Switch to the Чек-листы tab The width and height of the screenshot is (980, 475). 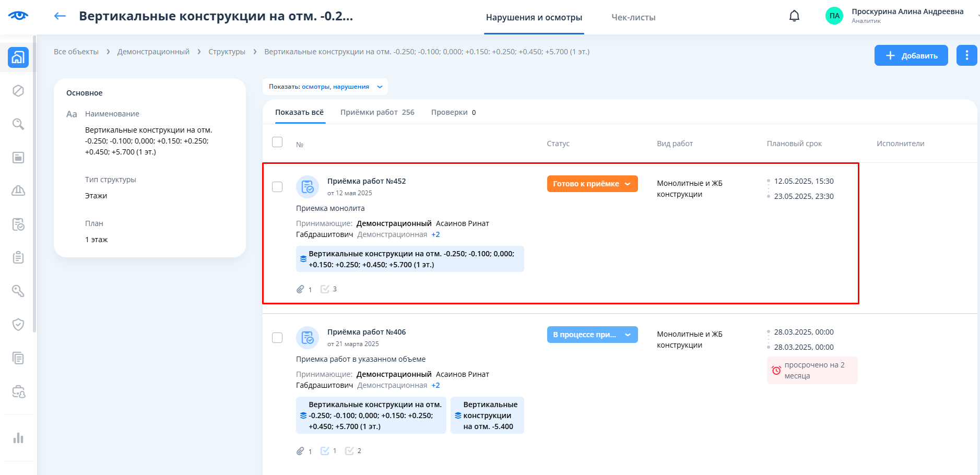pos(633,17)
